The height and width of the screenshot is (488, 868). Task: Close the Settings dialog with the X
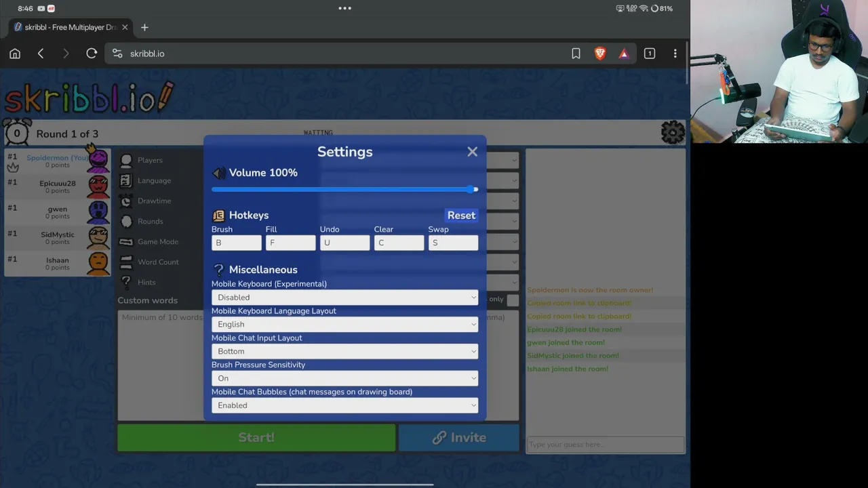[x=473, y=152]
